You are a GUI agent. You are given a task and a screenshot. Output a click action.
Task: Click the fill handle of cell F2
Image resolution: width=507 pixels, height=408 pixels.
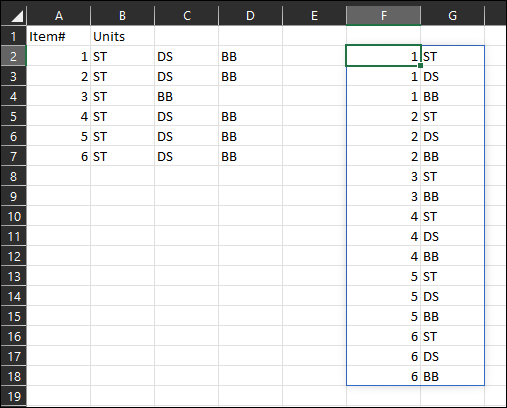(x=420, y=66)
